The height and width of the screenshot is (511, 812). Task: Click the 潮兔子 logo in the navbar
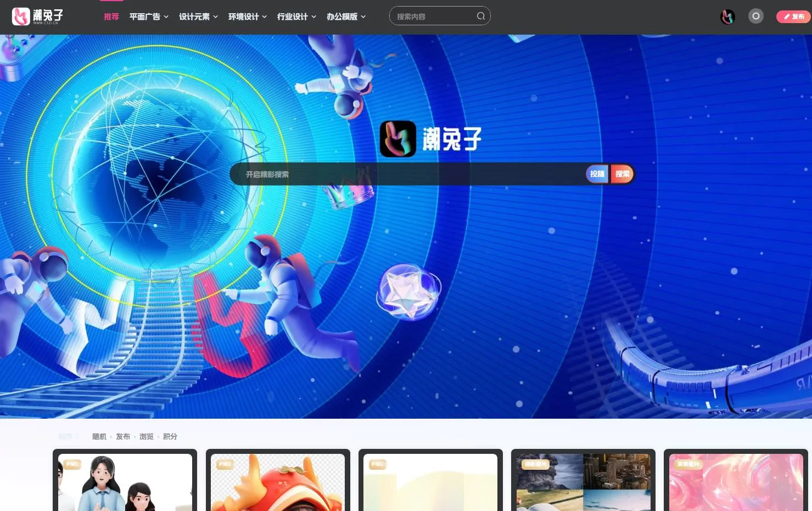[37, 16]
